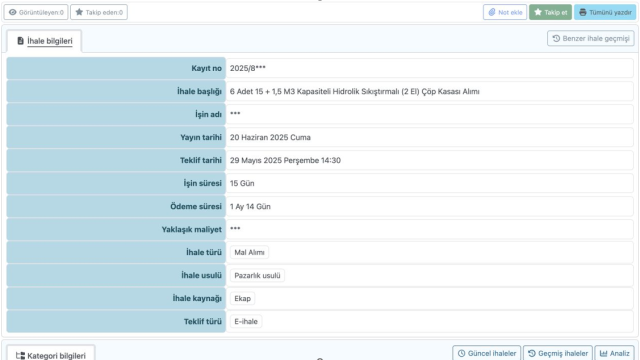Click the İhale usulü label
640x360 pixels.
click(201, 276)
